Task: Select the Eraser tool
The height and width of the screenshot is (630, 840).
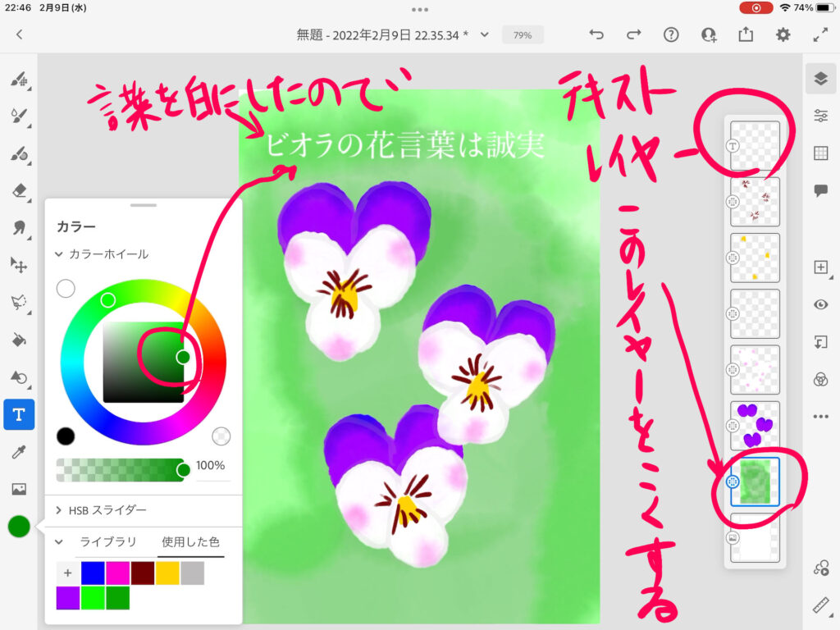Action: [x=19, y=190]
